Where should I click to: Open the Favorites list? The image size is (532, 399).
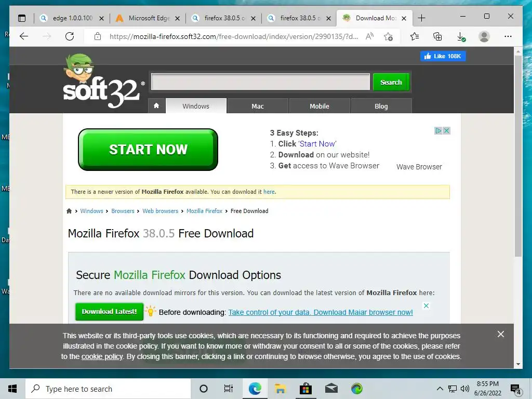[414, 36]
